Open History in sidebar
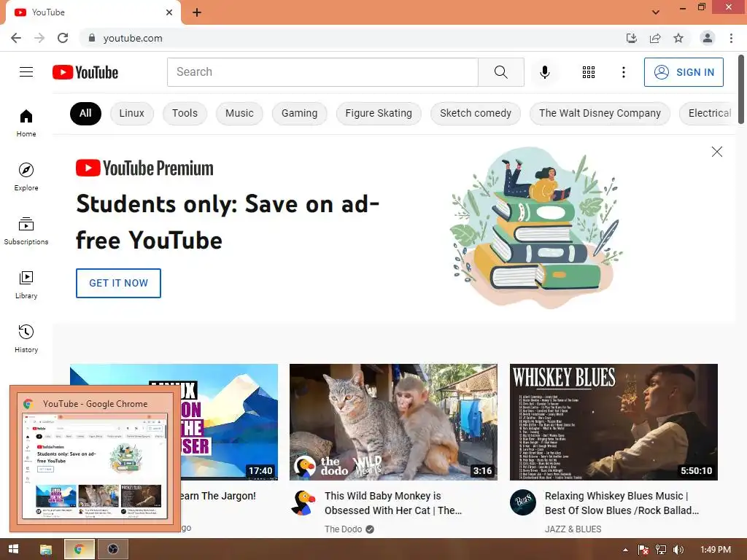Viewport: 747px width, 560px height. [26, 338]
